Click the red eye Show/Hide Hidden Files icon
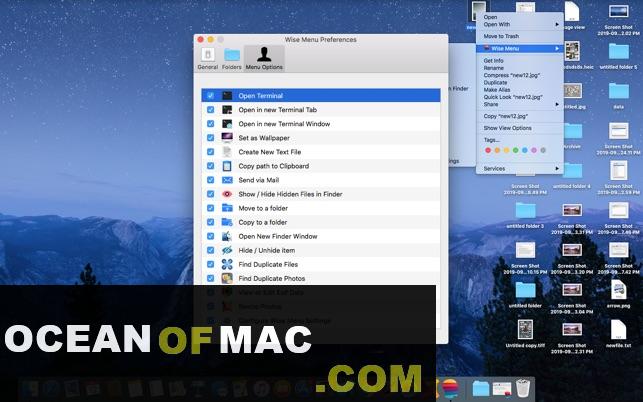This screenshot has width=643, height=402. [227, 194]
